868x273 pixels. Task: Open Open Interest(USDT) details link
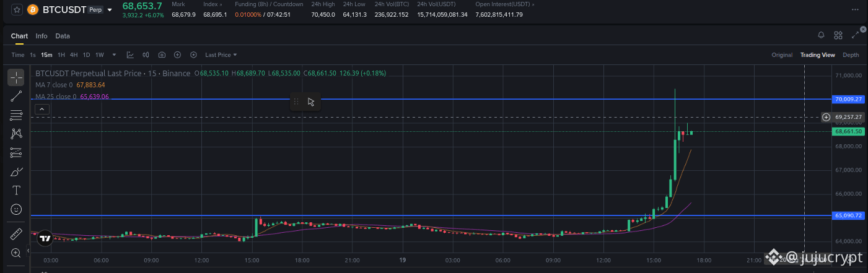click(505, 4)
